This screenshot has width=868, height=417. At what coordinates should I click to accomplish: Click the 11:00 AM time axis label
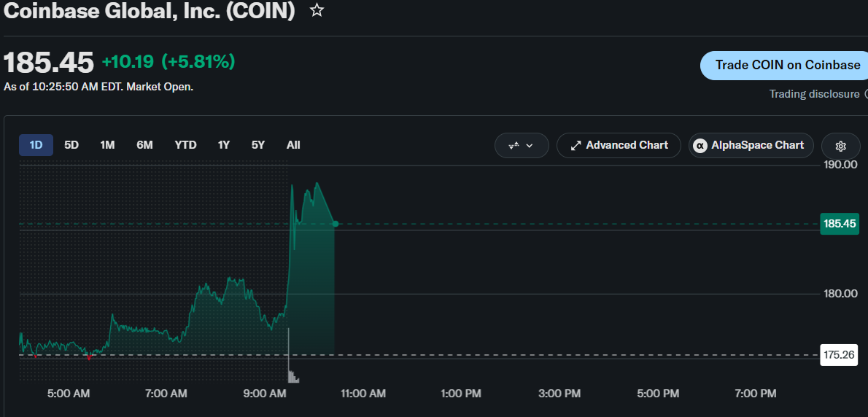(364, 394)
